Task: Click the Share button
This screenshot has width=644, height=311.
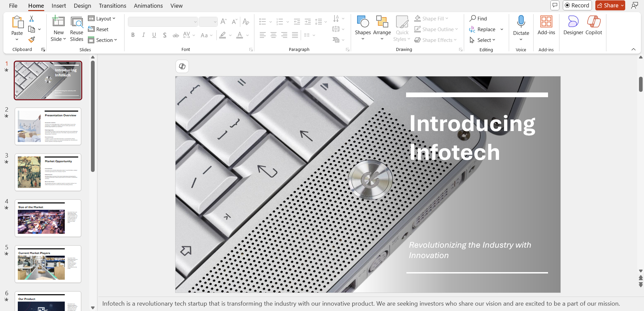Action: click(610, 5)
